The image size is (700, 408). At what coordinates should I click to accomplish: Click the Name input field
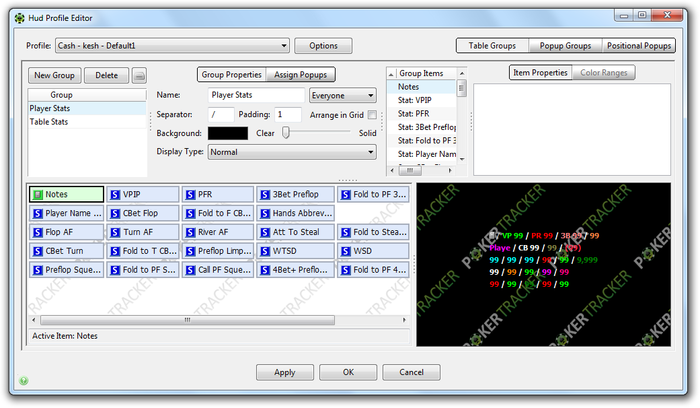[x=256, y=95]
